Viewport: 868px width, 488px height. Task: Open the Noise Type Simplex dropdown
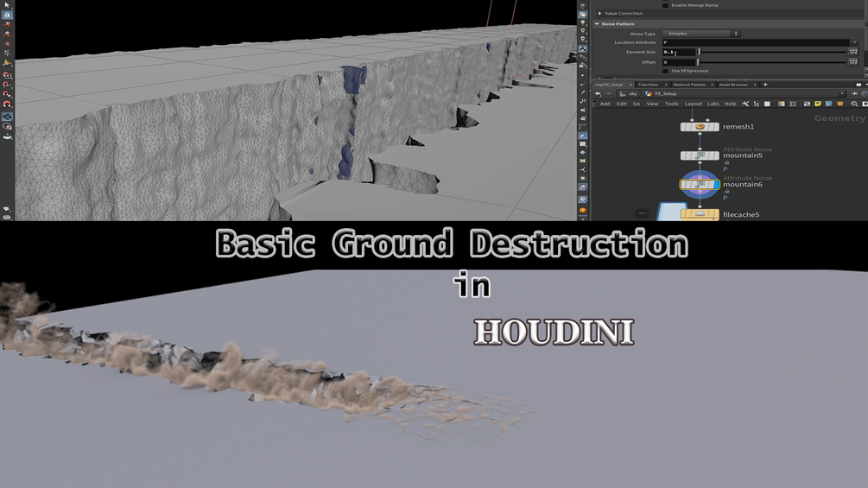(x=700, y=34)
